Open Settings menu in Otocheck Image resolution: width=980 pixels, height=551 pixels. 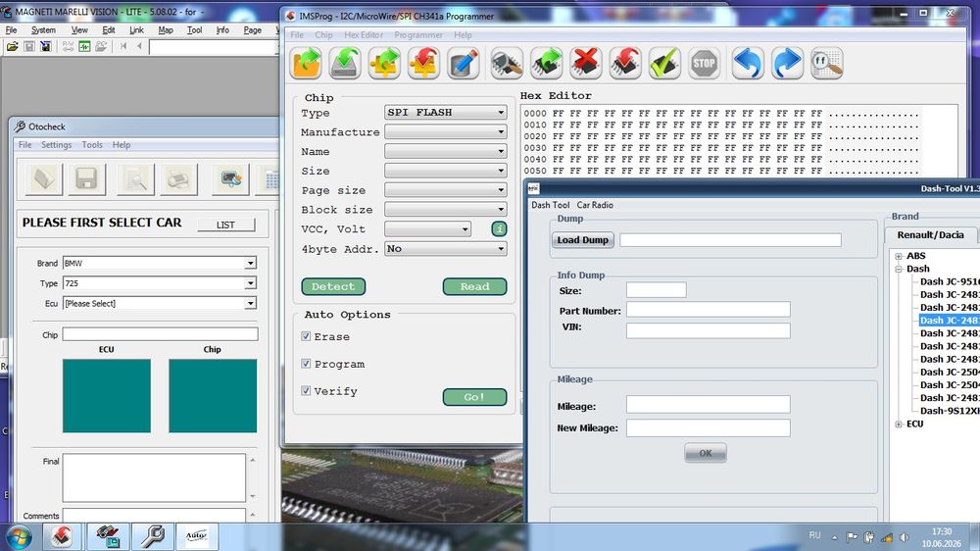56,144
